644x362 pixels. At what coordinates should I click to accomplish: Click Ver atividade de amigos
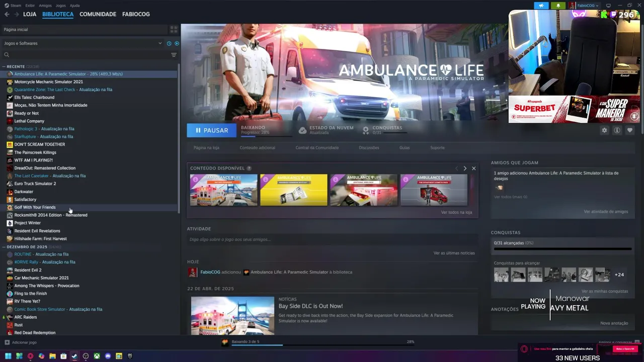click(x=606, y=212)
